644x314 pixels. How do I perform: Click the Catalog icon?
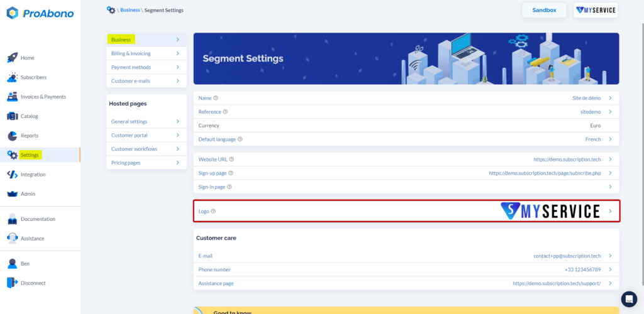[x=13, y=116]
